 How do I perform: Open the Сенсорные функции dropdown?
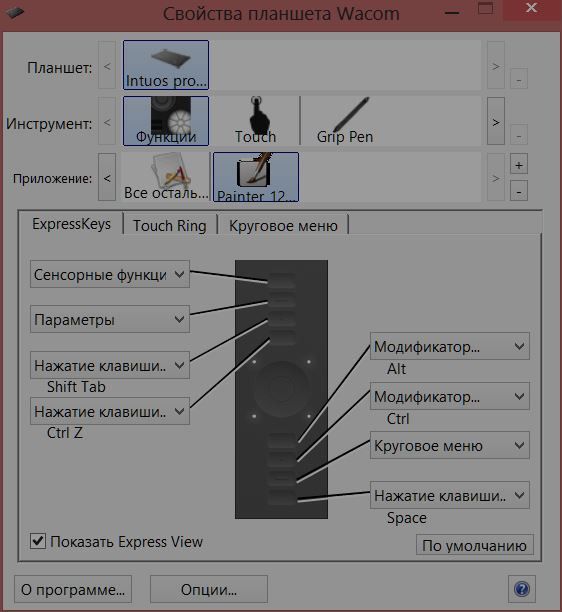110,274
